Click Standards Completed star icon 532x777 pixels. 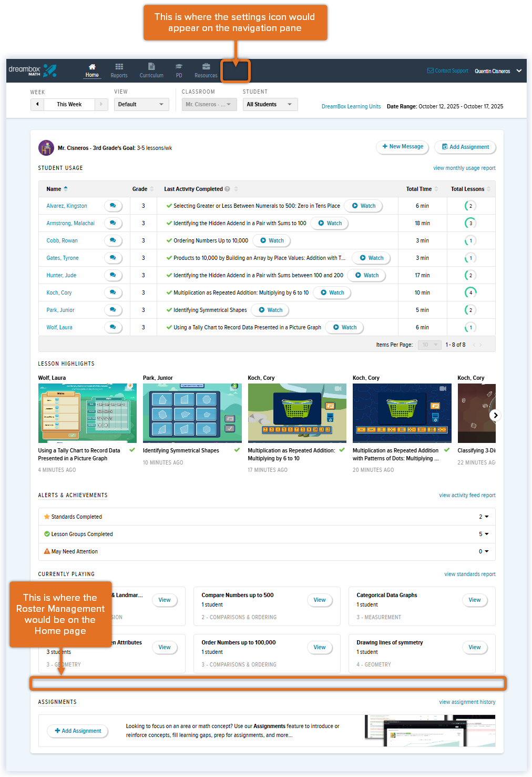click(47, 517)
